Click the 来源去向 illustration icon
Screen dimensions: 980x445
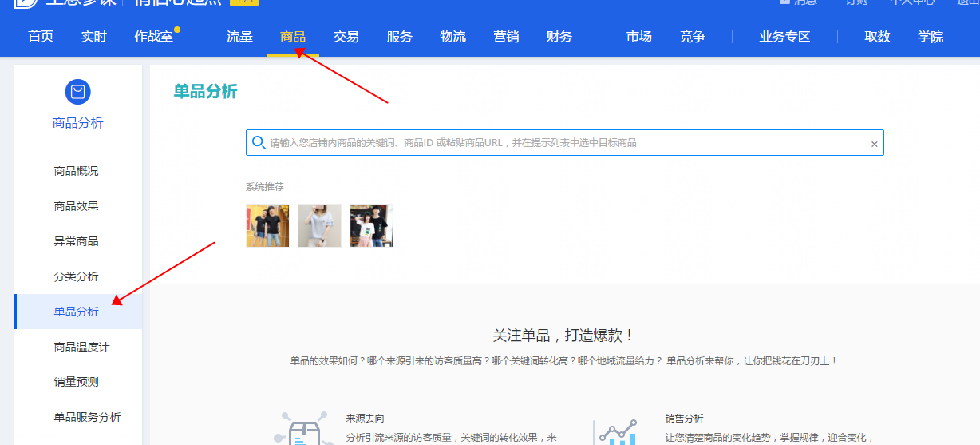click(303, 430)
